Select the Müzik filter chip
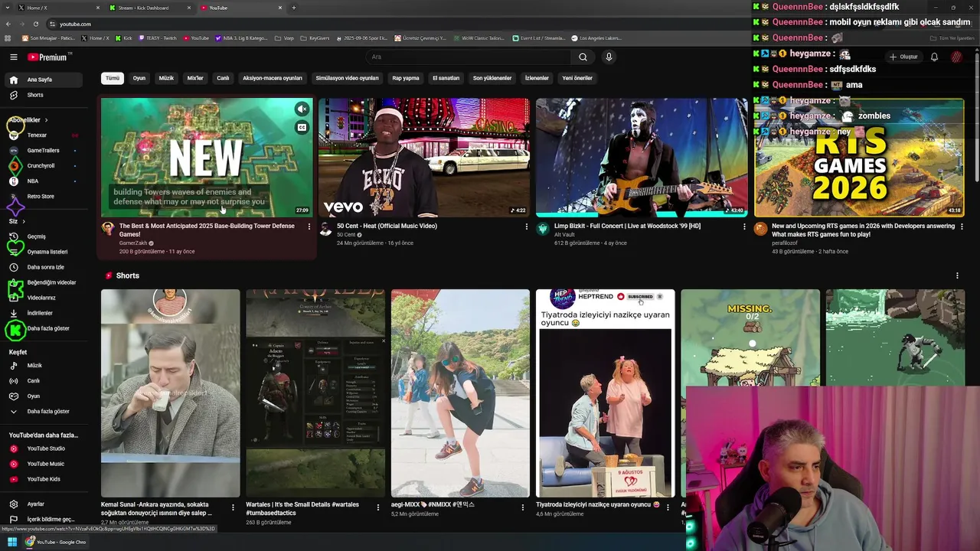 pyautogui.click(x=166, y=78)
